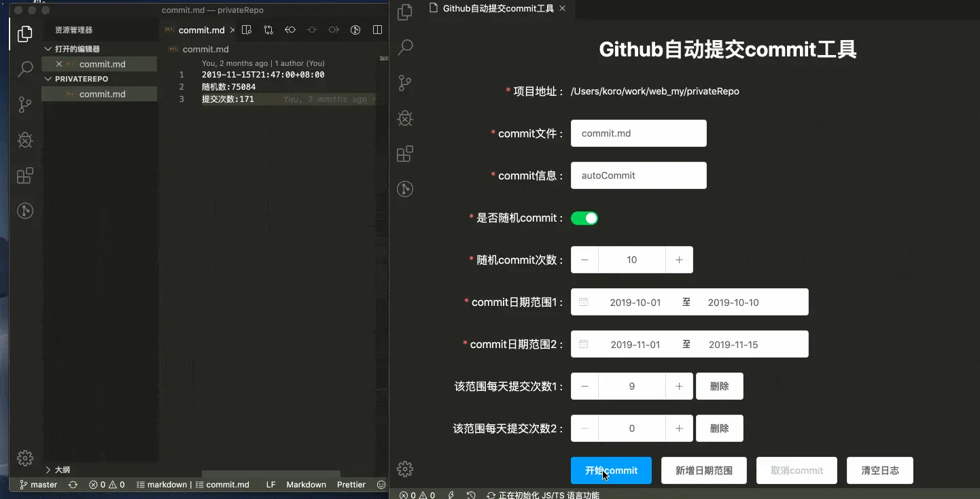Click 删除 beside 该范围每天提交次数2
The height and width of the screenshot is (499, 980).
tap(719, 428)
